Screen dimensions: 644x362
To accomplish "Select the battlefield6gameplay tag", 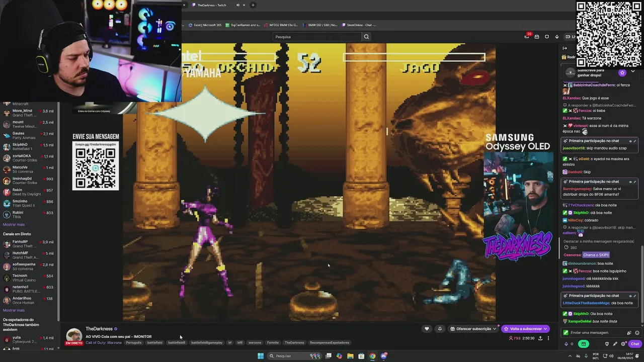I will (x=207, y=342).
